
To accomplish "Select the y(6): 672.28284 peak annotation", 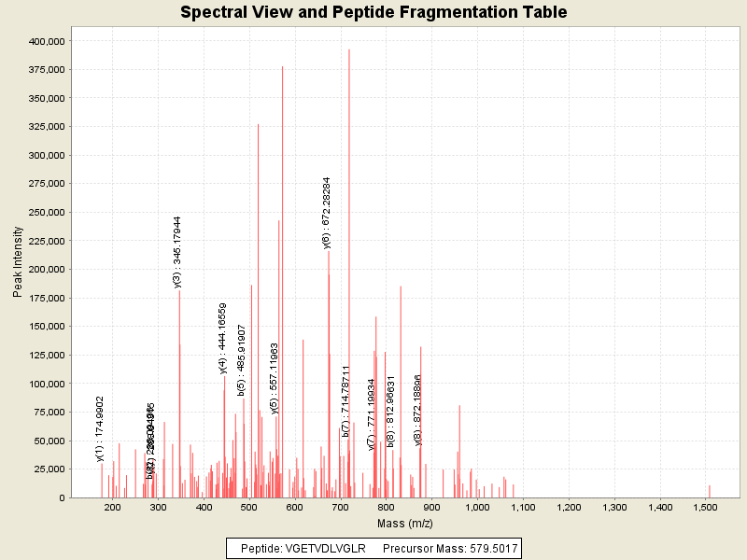I will point(327,215).
